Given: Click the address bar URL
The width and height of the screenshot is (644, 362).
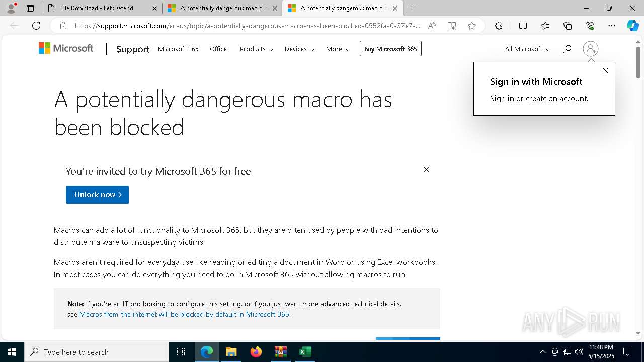Looking at the screenshot, I should [247, 26].
